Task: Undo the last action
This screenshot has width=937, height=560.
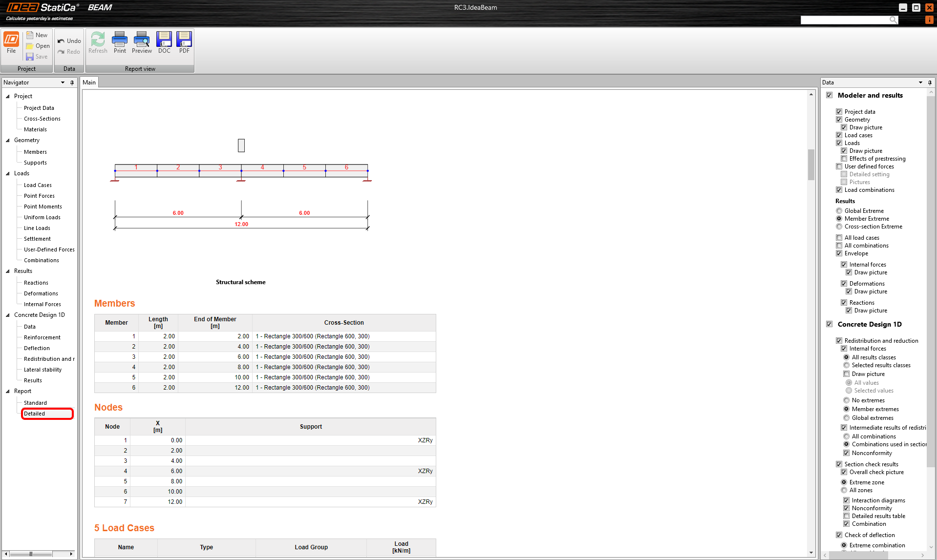Action: 69,41
